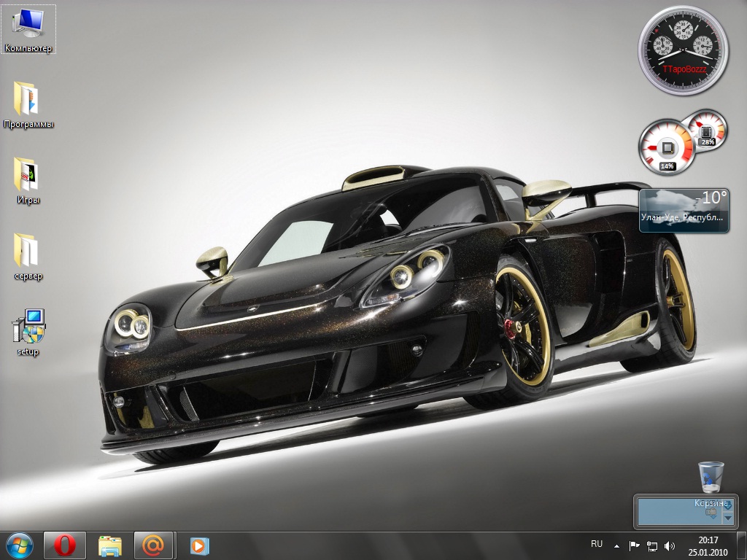Click the Windows Start button

coord(20,545)
